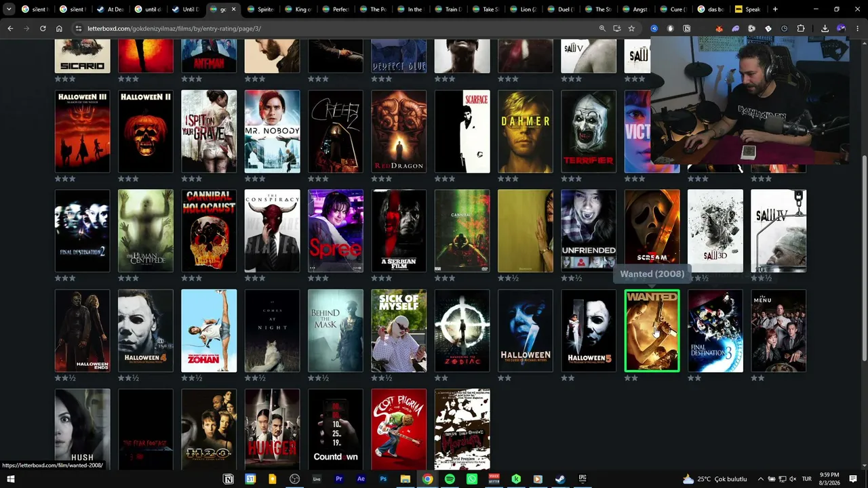Screen dimensions: 868x488
Task: Reload the Letterboxd page
Action: point(43,28)
